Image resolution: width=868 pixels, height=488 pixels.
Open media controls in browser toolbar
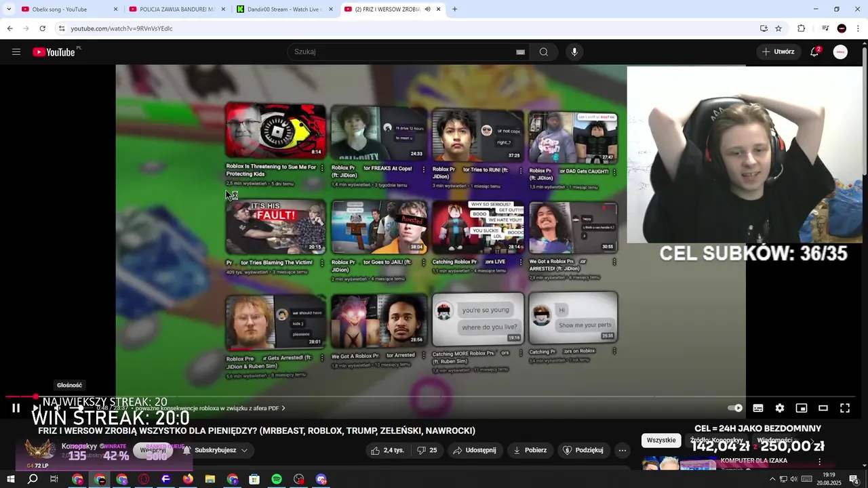point(825,28)
